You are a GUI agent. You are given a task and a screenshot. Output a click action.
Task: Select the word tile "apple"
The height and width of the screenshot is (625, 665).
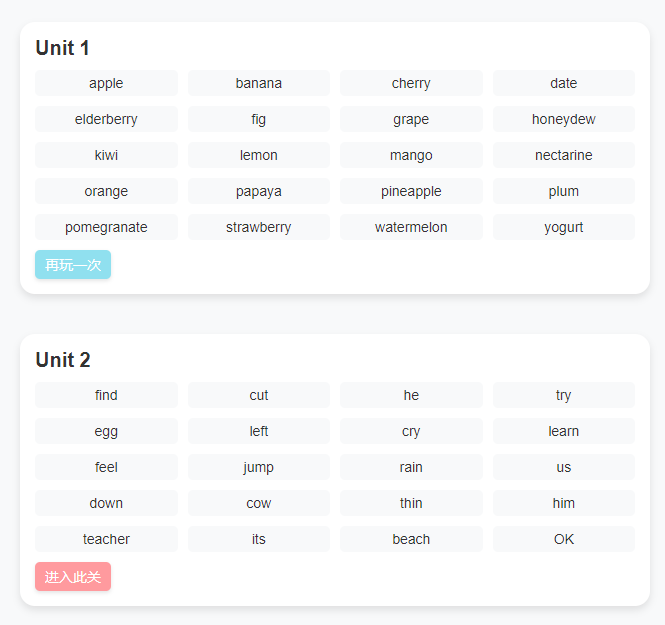(106, 83)
